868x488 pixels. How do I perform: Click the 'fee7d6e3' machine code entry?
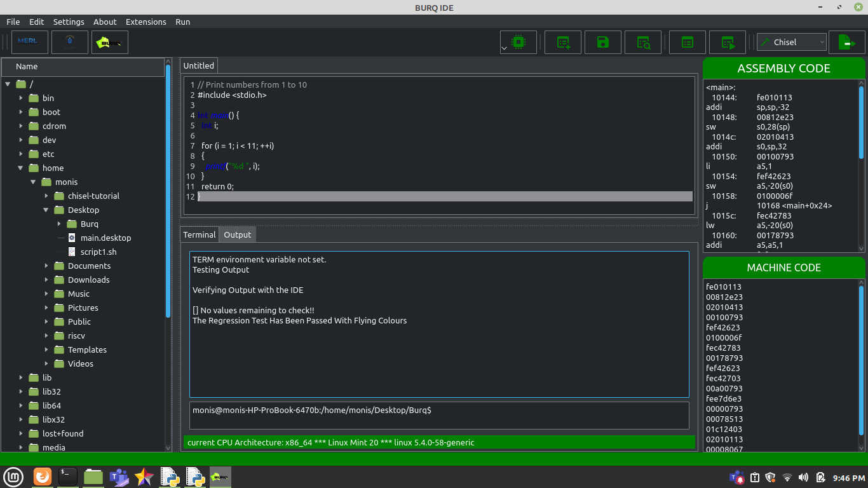point(724,398)
